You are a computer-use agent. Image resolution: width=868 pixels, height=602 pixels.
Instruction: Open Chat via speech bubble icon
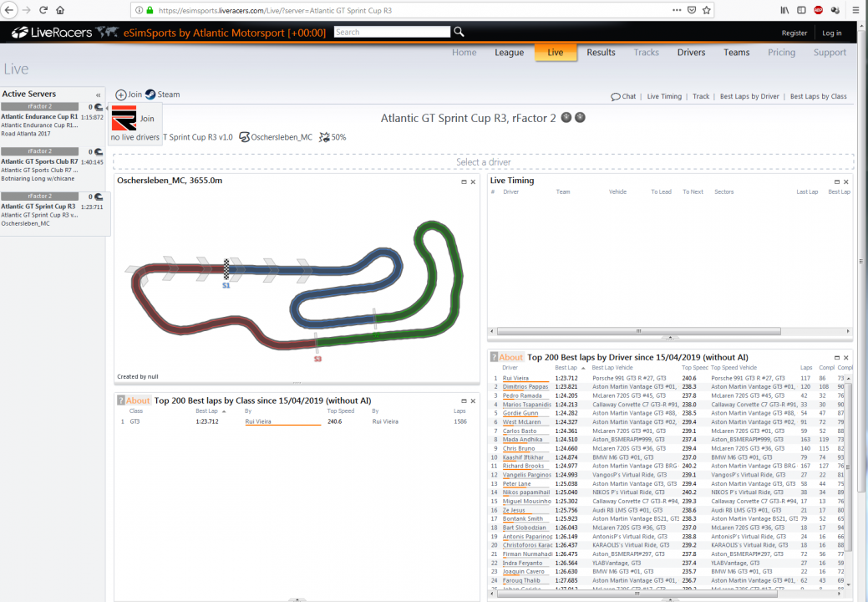point(616,97)
